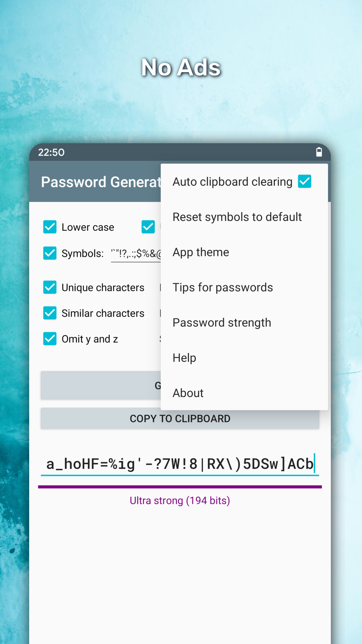Uncheck Omit y and z
This screenshot has height=644, width=362.
click(x=50, y=339)
